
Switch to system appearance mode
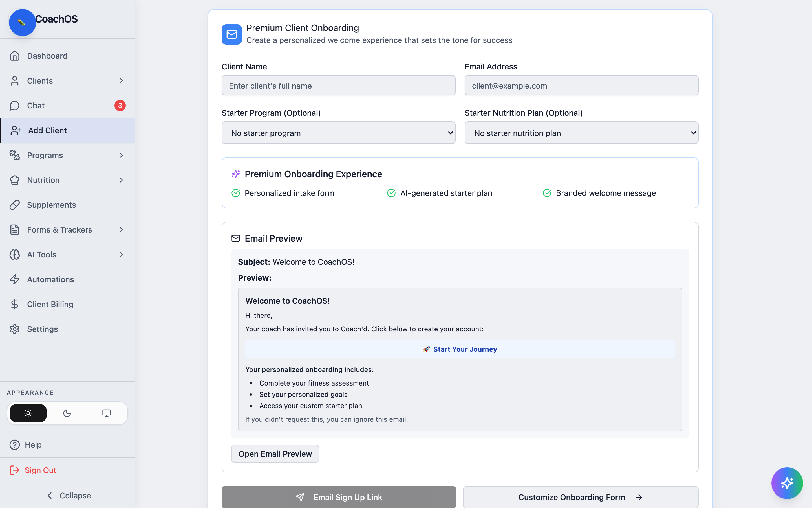[x=106, y=413]
